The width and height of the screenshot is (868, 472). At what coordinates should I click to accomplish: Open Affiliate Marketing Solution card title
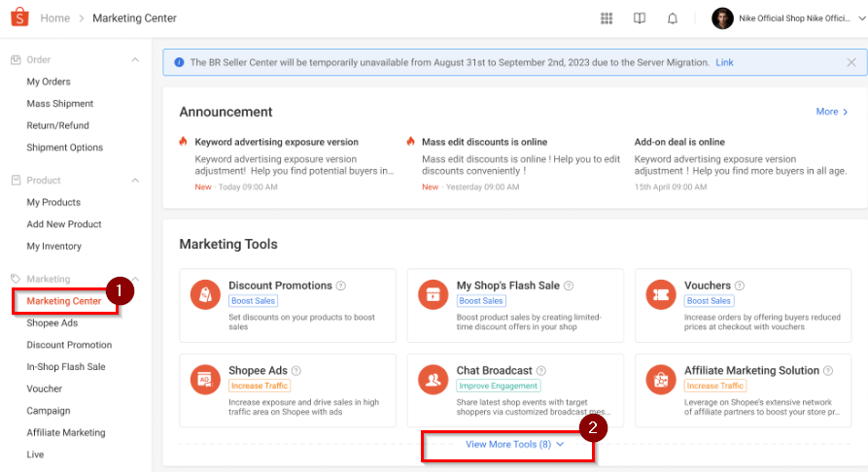751,371
